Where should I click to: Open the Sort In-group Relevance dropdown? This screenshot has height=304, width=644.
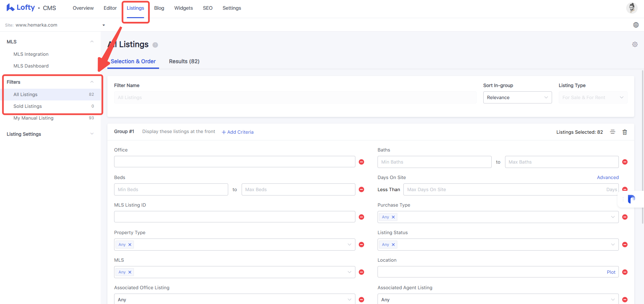(x=517, y=97)
